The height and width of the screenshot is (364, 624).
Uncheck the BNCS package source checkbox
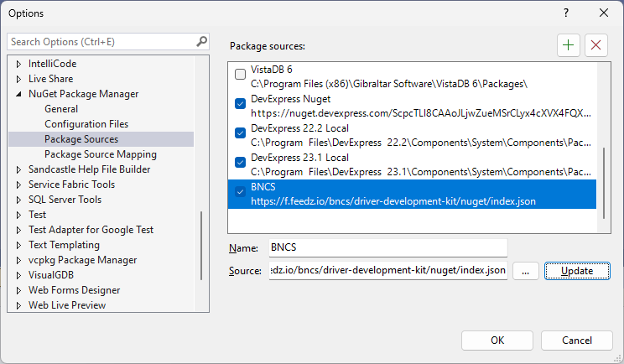tap(241, 190)
